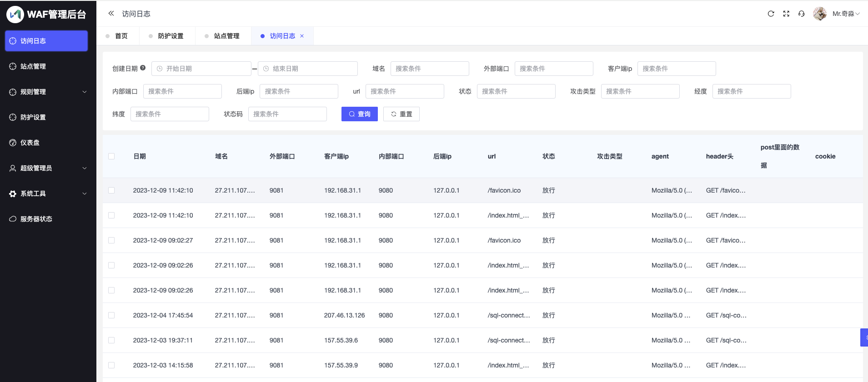Check the row dated 2023-12-03 14:15:58
Screen dimensions: 868x382
point(111,365)
